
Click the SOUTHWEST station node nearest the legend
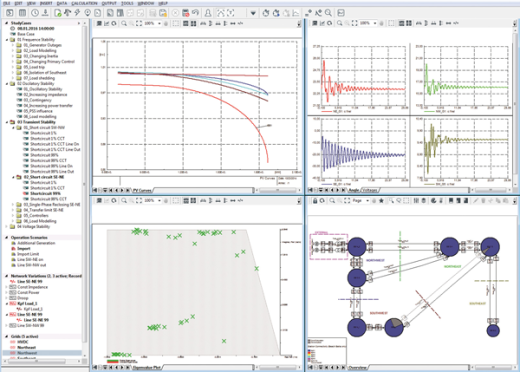(357, 327)
